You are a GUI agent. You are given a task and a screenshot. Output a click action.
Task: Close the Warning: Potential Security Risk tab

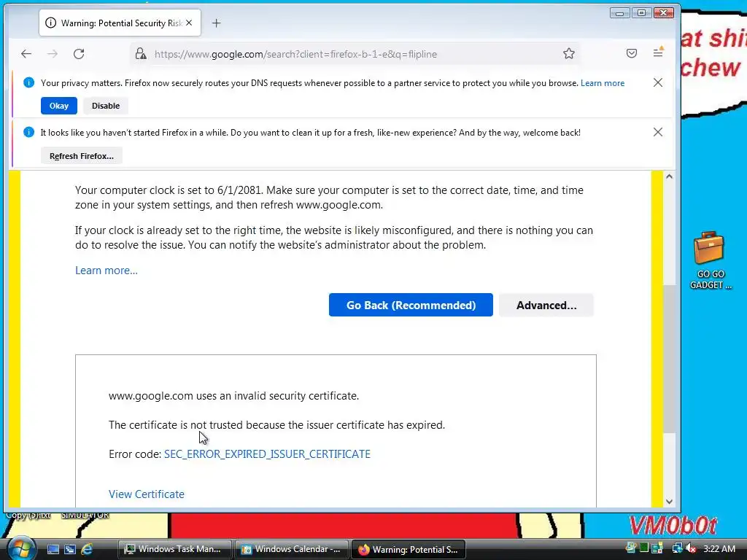click(x=189, y=23)
